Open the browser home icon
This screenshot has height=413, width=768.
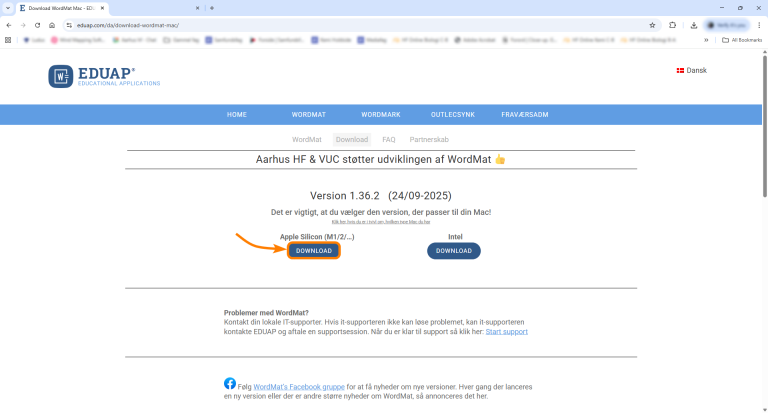click(52, 25)
